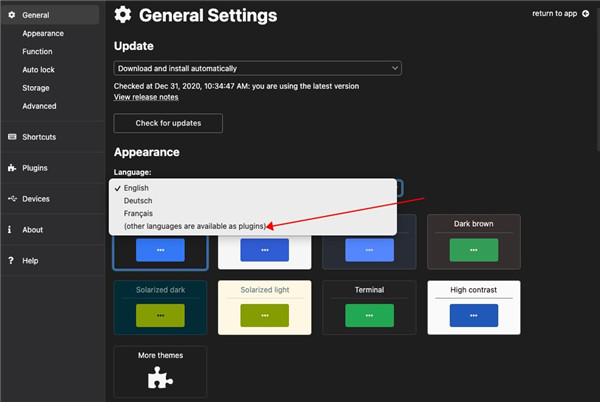Go to Auto lock settings
Viewport: 600px width, 402px height.
[x=40, y=70]
